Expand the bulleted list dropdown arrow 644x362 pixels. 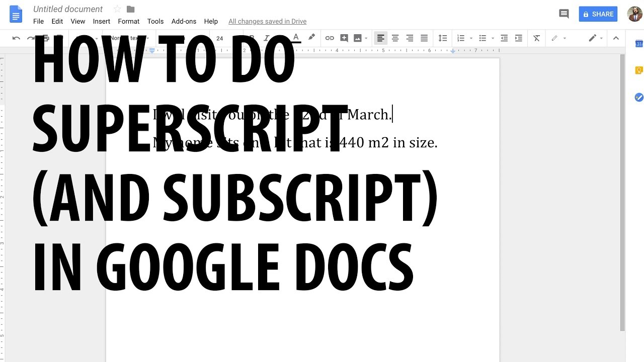[x=493, y=38]
